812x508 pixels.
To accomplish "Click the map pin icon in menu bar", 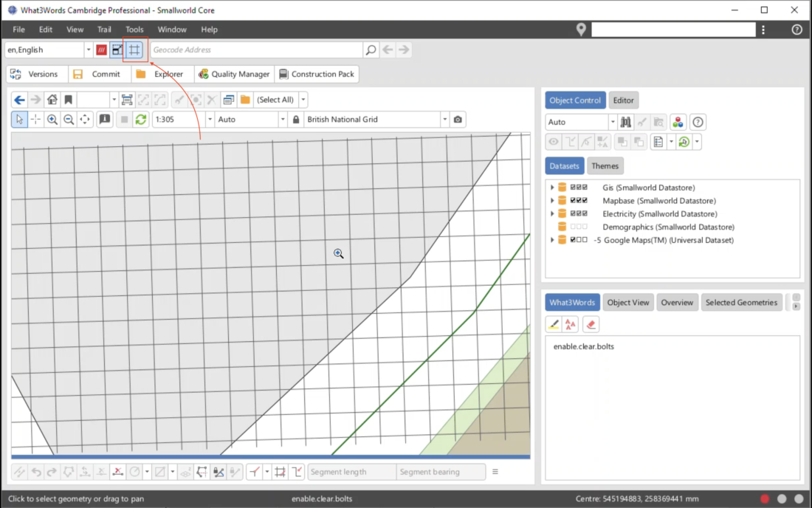I will point(581,30).
